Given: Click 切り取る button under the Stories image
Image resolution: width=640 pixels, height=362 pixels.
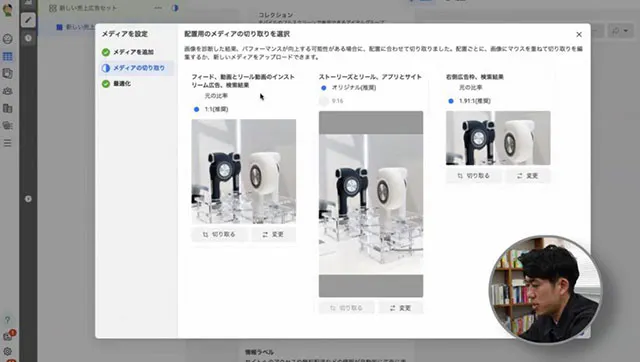Looking at the screenshot, I should [x=346, y=308].
